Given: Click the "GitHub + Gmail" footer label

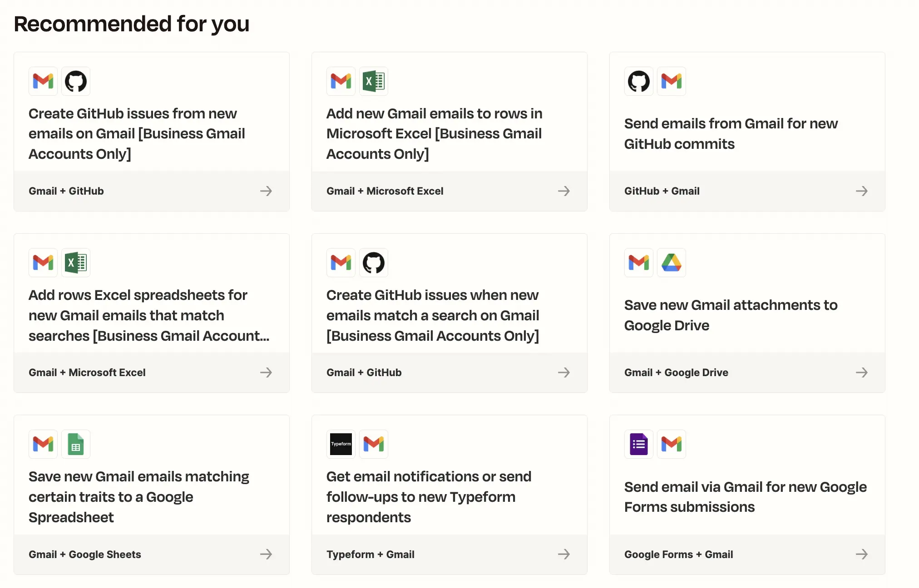Looking at the screenshot, I should coord(662,191).
